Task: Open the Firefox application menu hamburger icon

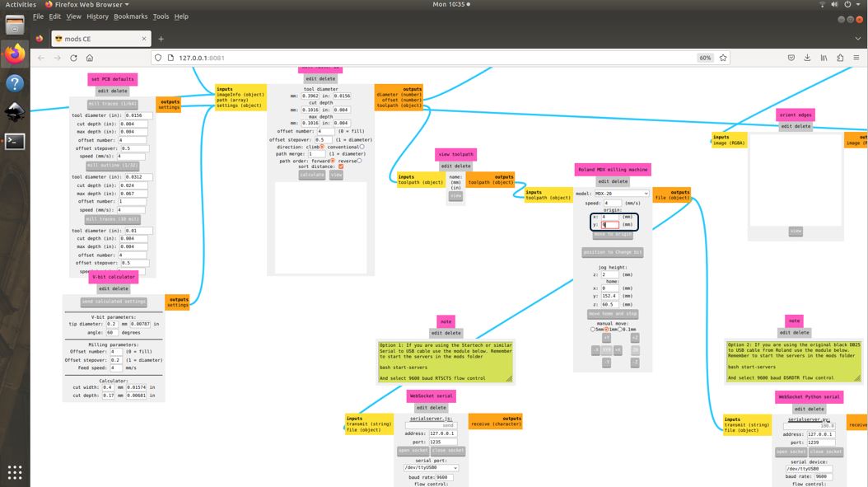Action: [x=856, y=58]
